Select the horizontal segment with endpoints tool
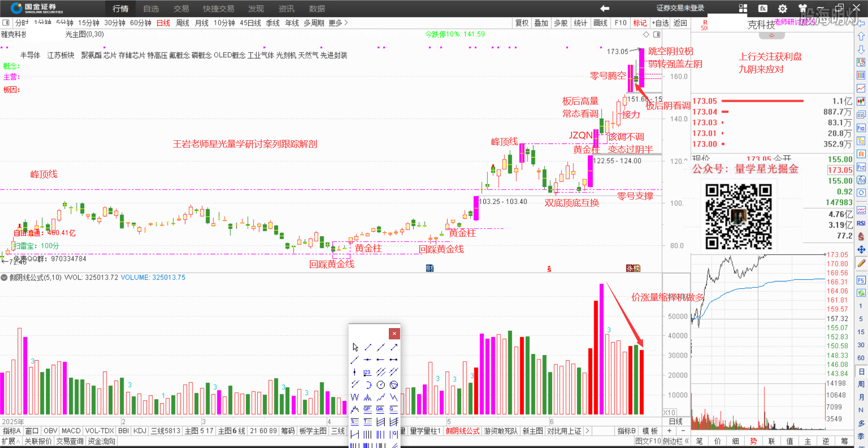868x448 pixels. click(x=394, y=360)
